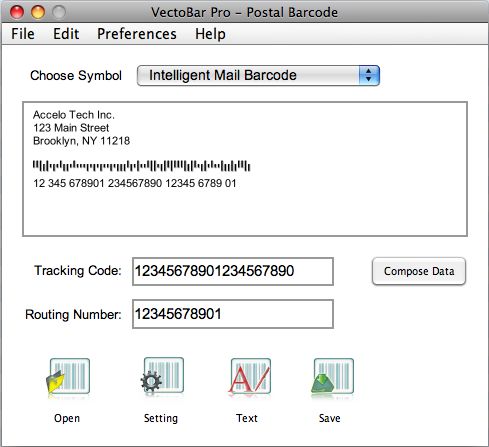Open the Setting gear barcode icon
Screen dimensions: 489x447
pyautogui.click(x=162, y=376)
